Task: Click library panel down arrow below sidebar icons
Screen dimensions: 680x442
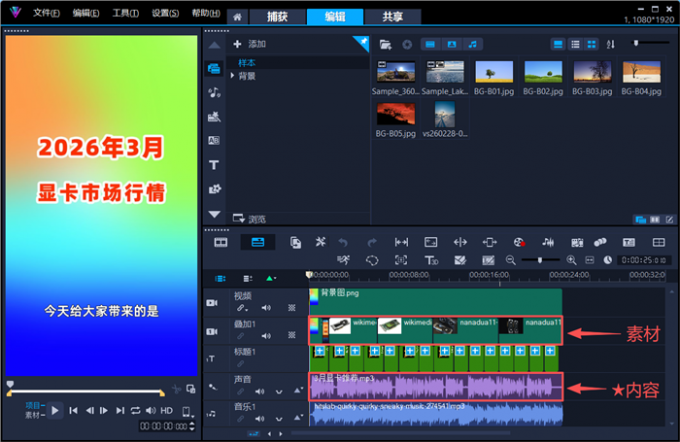Action: (x=214, y=214)
